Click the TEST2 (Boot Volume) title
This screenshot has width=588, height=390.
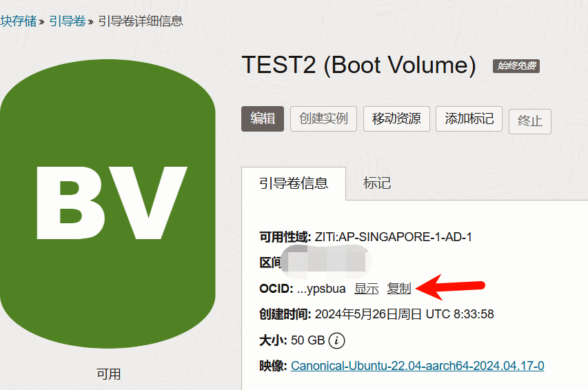(x=359, y=65)
